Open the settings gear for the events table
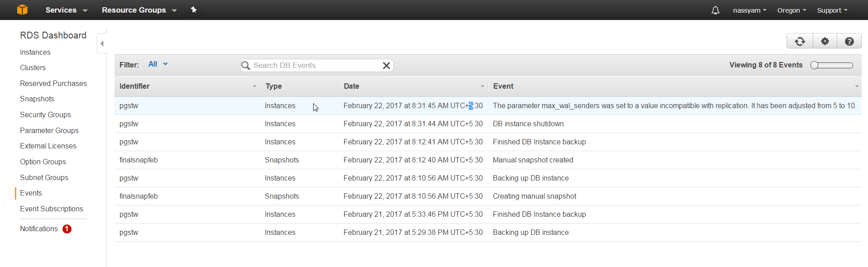The height and width of the screenshot is (267, 868). pos(825,41)
